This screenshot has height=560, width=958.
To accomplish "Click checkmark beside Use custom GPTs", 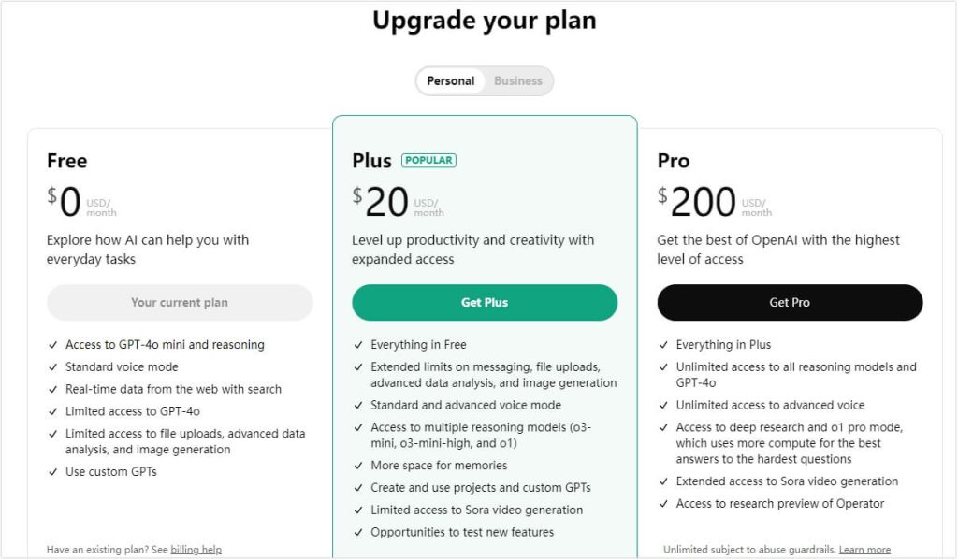I will coord(51,472).
